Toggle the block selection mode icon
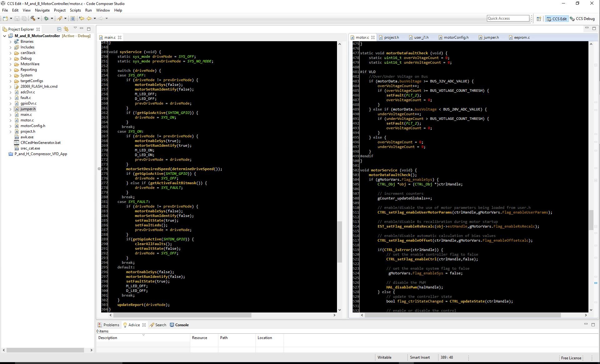 click(73, 18)
